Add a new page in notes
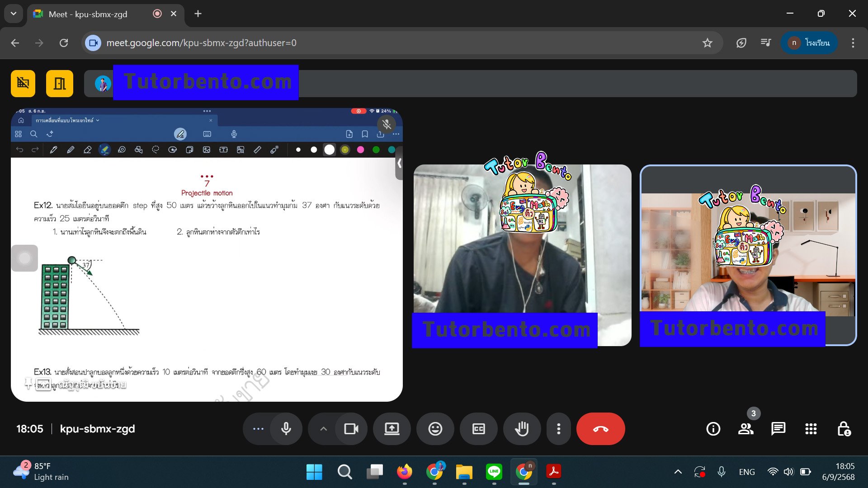This screenshot has width=868, height=488. coord(349,134)
